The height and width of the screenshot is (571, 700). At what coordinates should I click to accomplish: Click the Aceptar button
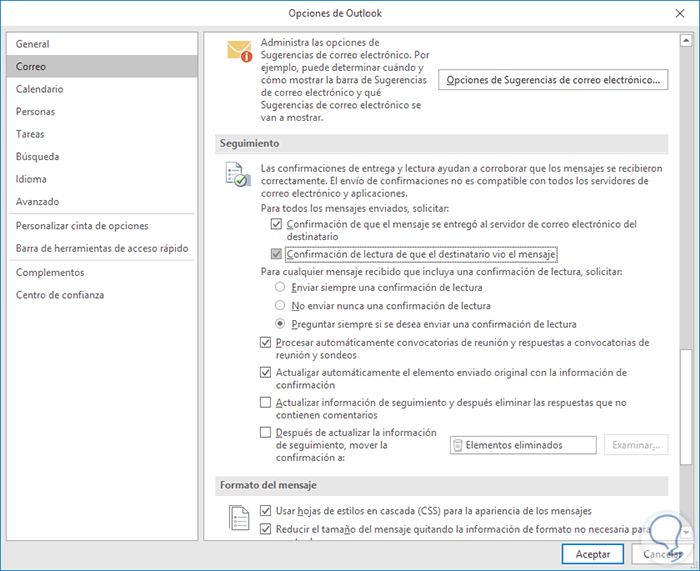pos(592,554)
